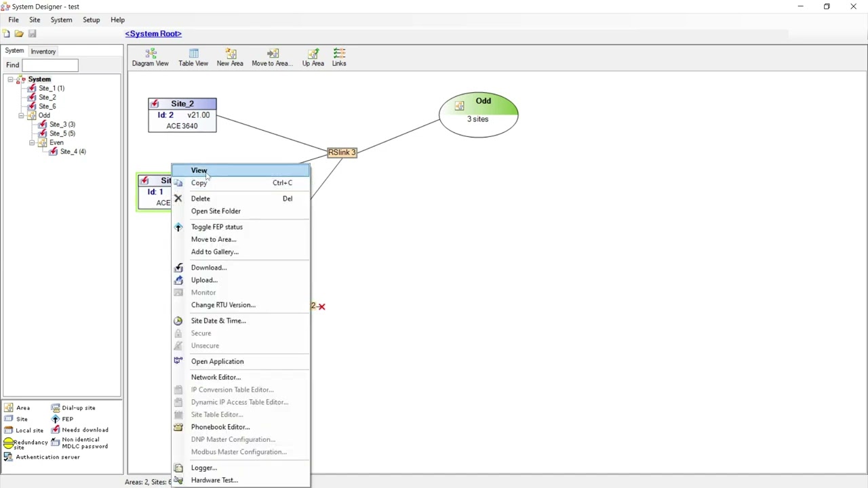Click the Logger entry icon
868x488 pixels.
click(178, 468)
